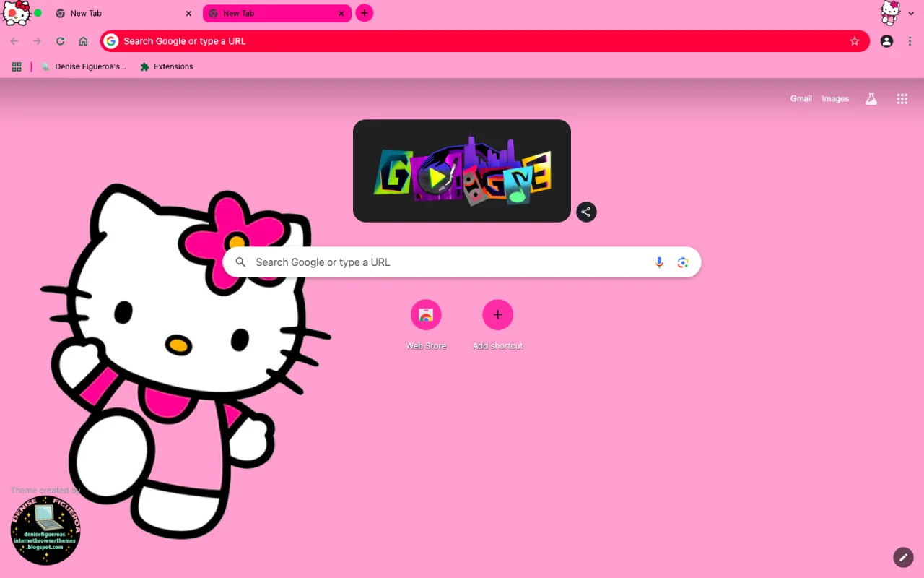This screenshot has width=924, height=578.
Task: Open the Google apps grid
Action: tap(902, 99)
